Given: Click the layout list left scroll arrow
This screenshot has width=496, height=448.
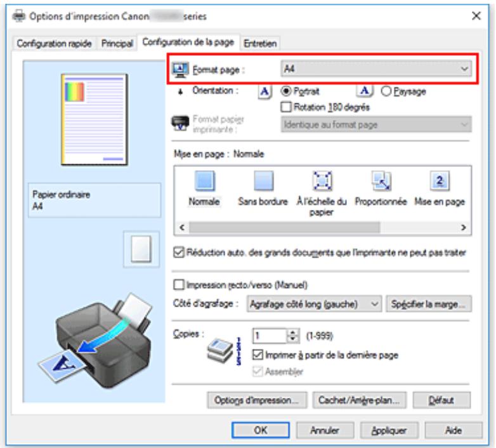Looking at the screenshot, I should pyautogui.click(x=182, y=227).
